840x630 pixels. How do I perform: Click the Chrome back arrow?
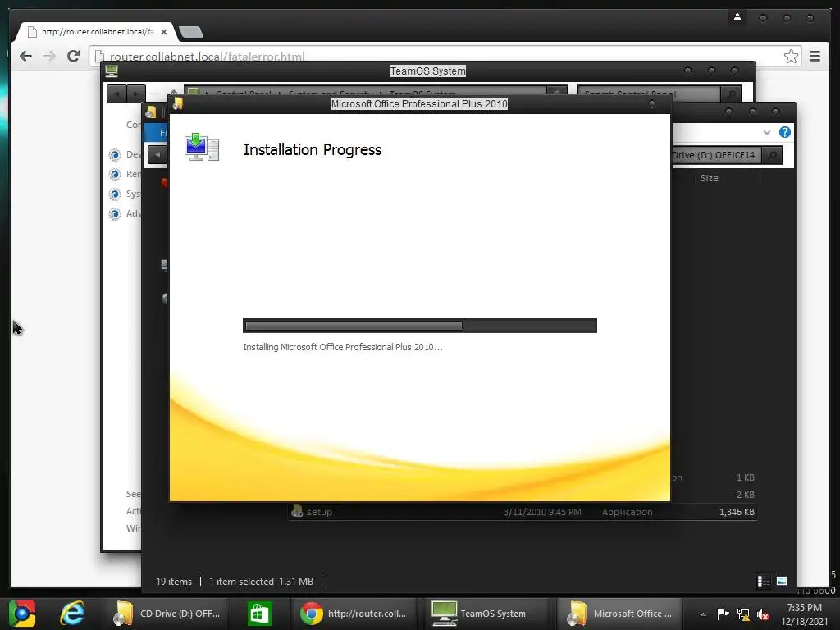pyautogui.click(x=25, y=57)
